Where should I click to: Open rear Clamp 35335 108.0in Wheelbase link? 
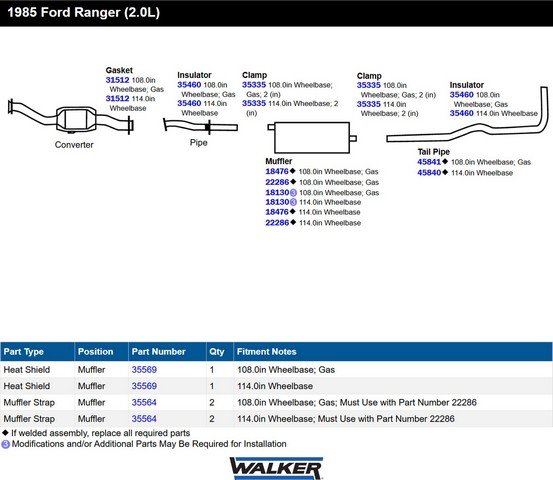[x=369, y=85]
